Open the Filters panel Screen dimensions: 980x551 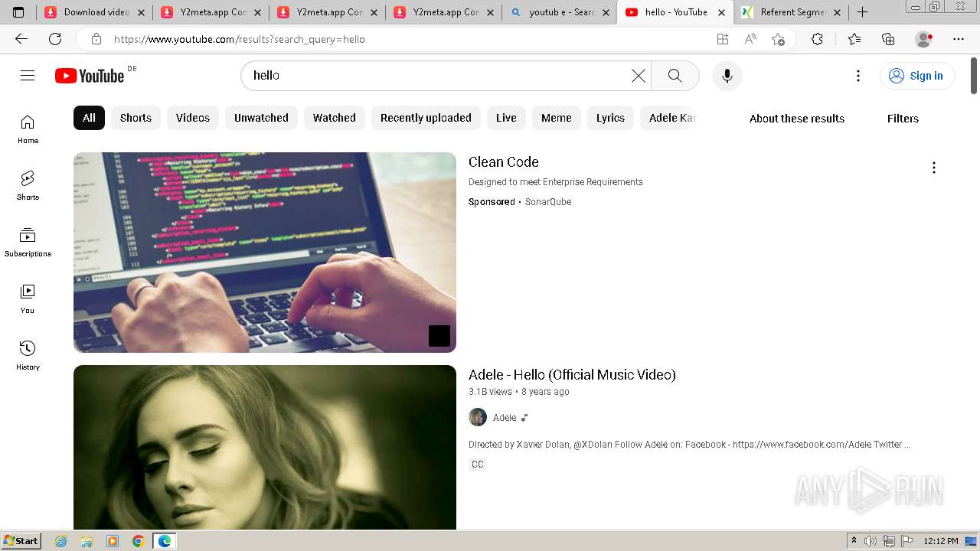pyautogui.click(x=903, y=119)
